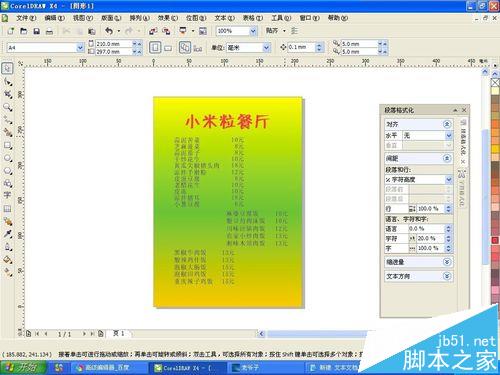Select the Pick tool in the toolbox
The height and width of the screenshot is (375, 500).
[x=7, y=69]
